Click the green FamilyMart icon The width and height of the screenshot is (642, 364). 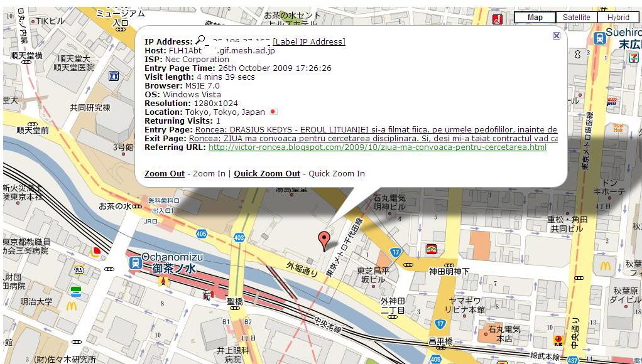[76, 292]
